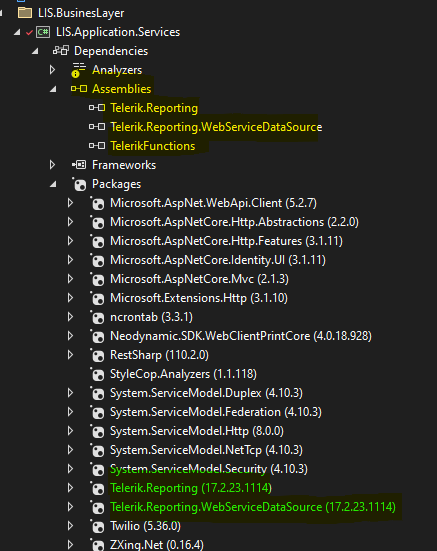Click the assembly icon beside TelerikFunctions
Screen dimensions: 437x551
(x=97, y=145)
